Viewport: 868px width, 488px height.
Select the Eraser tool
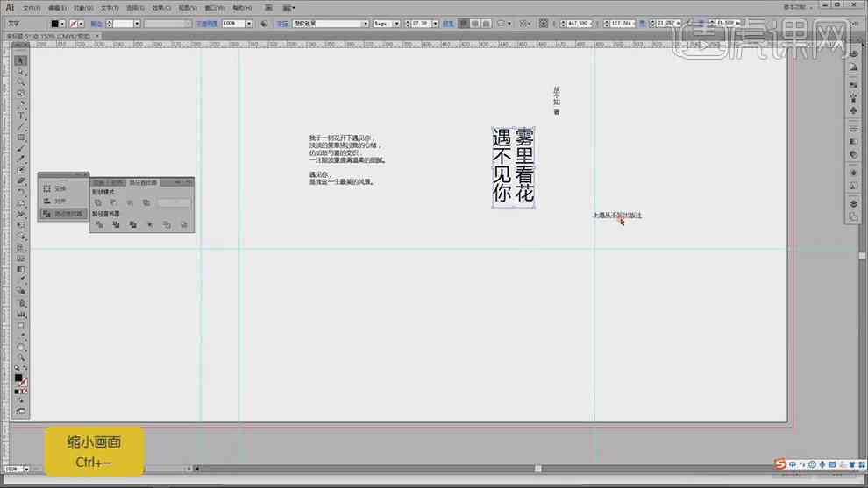tap(20, 181)
